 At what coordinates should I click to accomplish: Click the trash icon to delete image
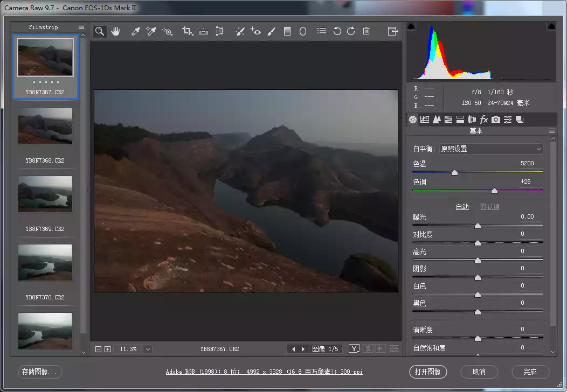pyautogui.click(x=367, y=32)
